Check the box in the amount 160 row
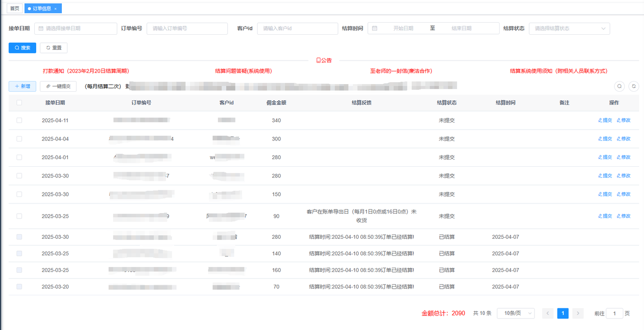 pyautogui.click(x=19, y=270)
